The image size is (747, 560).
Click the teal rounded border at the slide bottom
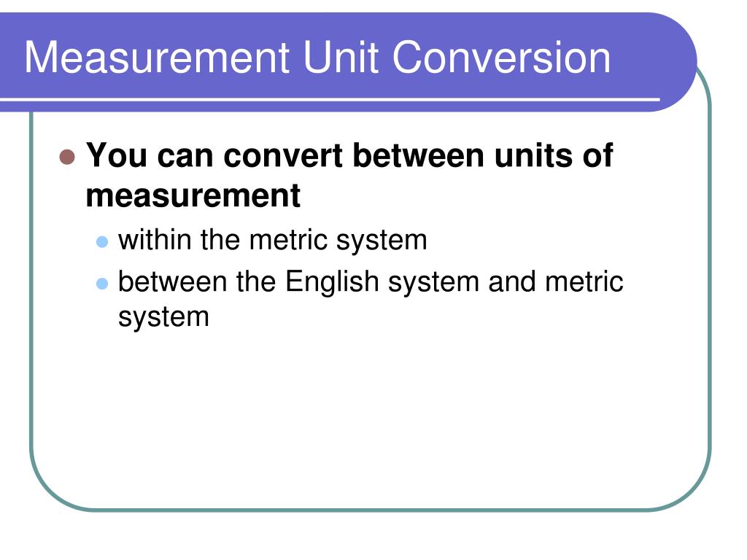(371, 510)
